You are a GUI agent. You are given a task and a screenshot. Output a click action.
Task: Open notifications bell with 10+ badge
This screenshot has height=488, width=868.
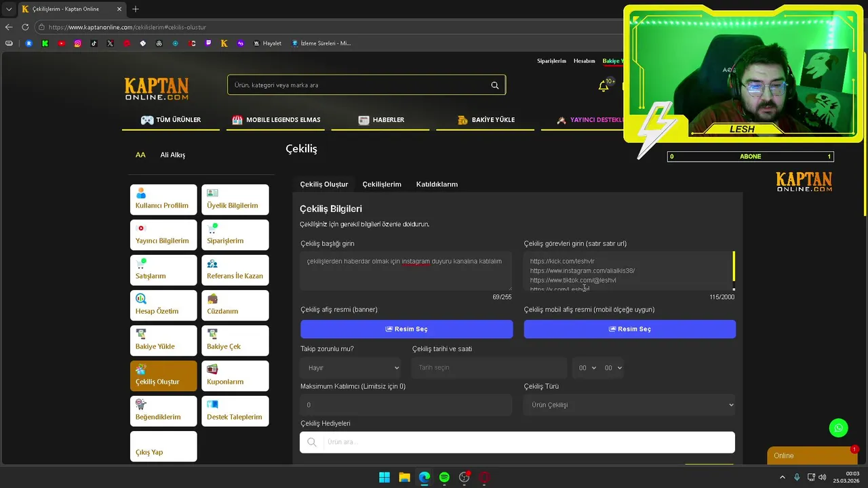click(x=604, y=85)
